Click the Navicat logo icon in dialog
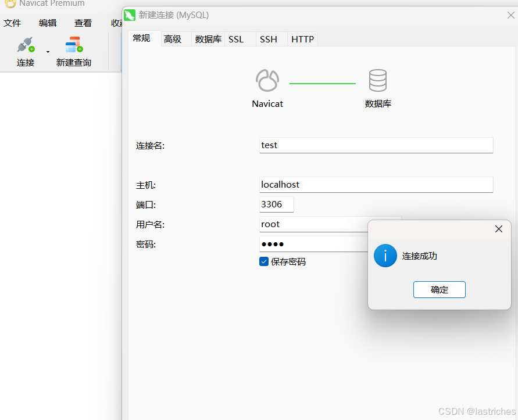 tap(267, 80)
